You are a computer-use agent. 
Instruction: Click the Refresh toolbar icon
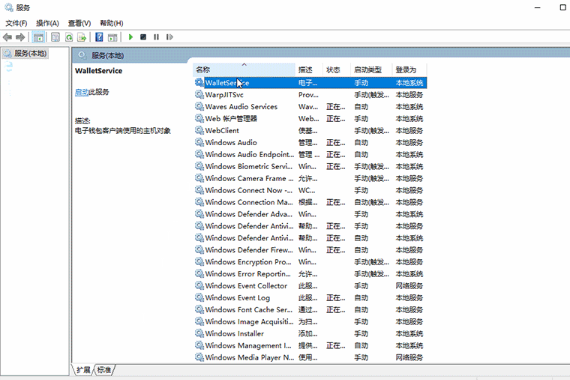click(69, 37)
